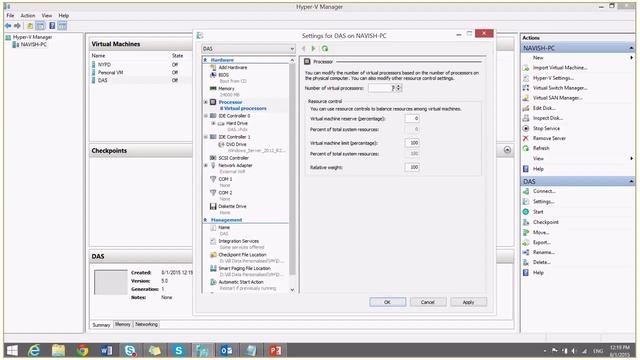The image size is (640, 360).
Task: Select IDE Controller 0 item
Action: pos(234,116)
